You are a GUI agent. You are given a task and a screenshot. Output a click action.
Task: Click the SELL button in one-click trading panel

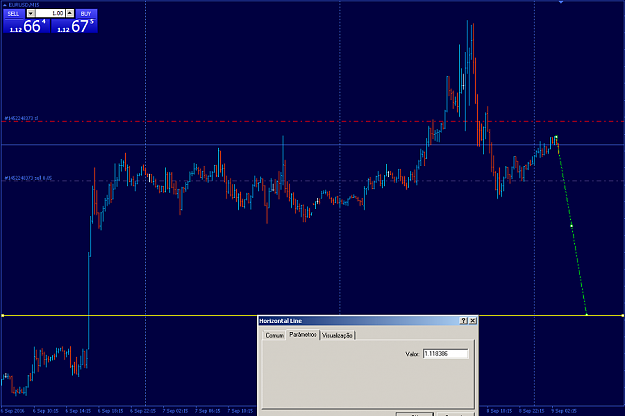pos(14,14)
